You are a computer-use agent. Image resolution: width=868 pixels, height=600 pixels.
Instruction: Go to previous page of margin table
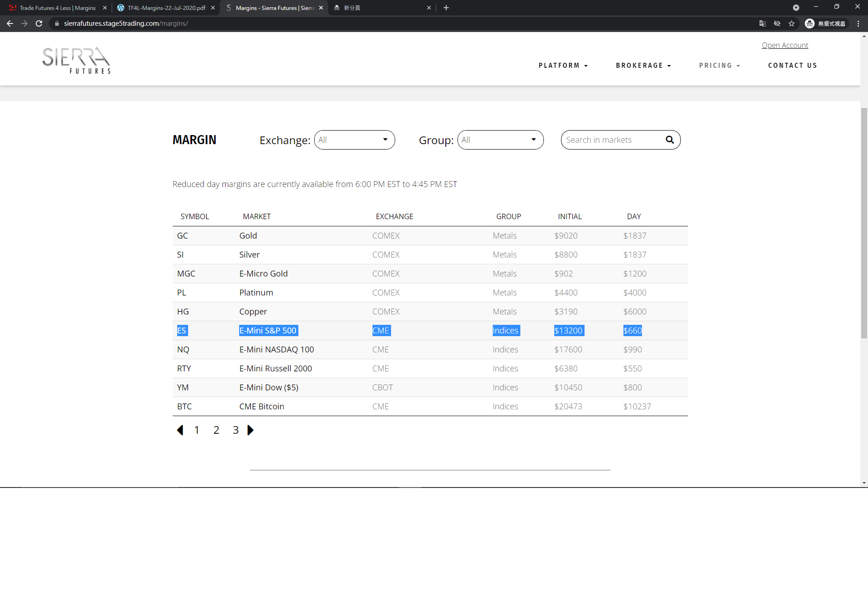pyautogui.click(x=180, y=430)
